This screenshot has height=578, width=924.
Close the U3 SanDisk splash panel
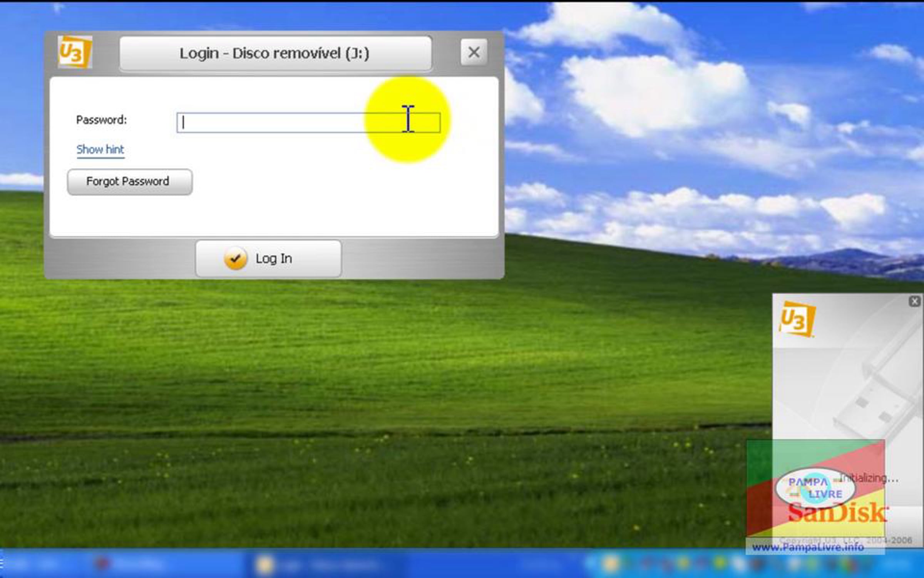click(x=915, y=301)
